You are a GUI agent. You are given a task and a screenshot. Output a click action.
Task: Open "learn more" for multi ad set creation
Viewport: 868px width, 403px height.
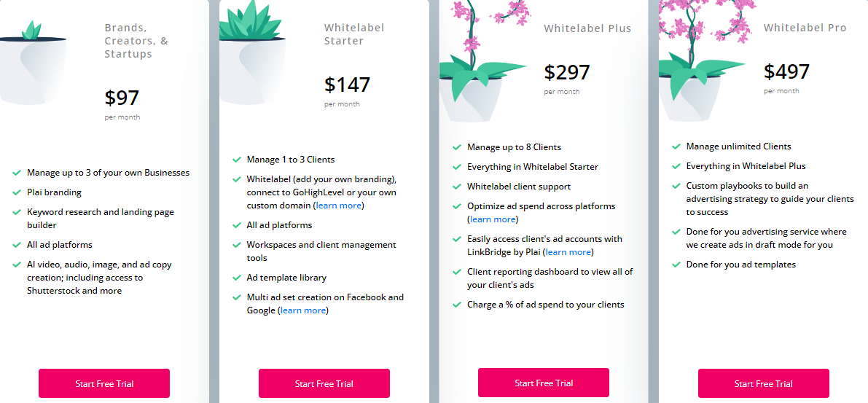(303, 310)
